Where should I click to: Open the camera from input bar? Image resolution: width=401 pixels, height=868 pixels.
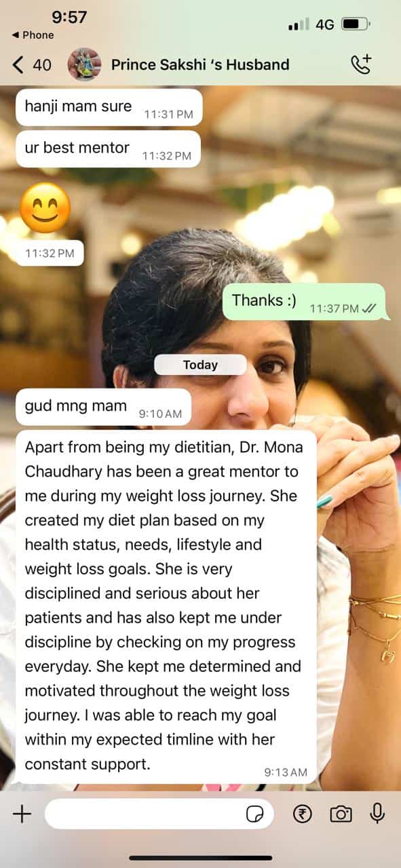click(341, 814)
